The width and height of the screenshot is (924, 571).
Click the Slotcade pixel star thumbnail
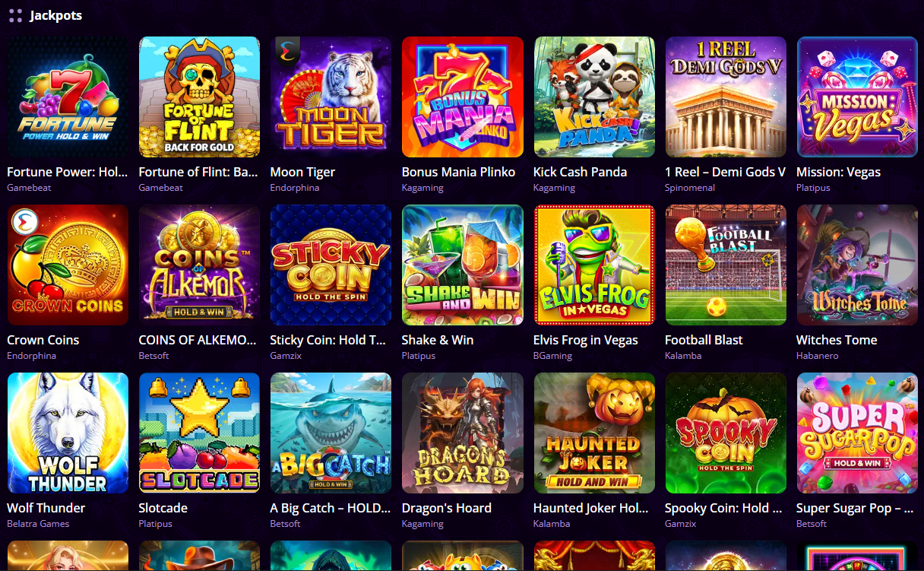click(199, 433)
